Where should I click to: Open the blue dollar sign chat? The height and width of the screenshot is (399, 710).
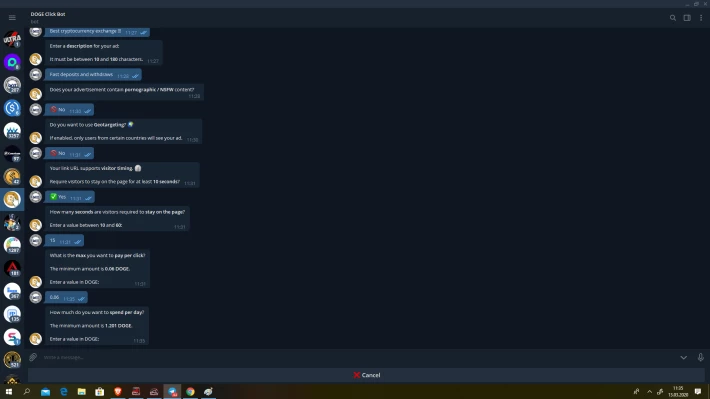12,108
